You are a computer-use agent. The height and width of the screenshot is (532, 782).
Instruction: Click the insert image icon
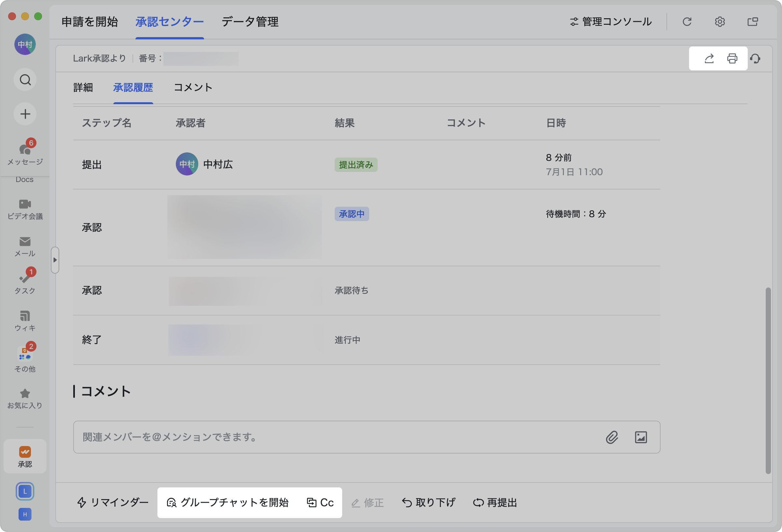point(641,437)
